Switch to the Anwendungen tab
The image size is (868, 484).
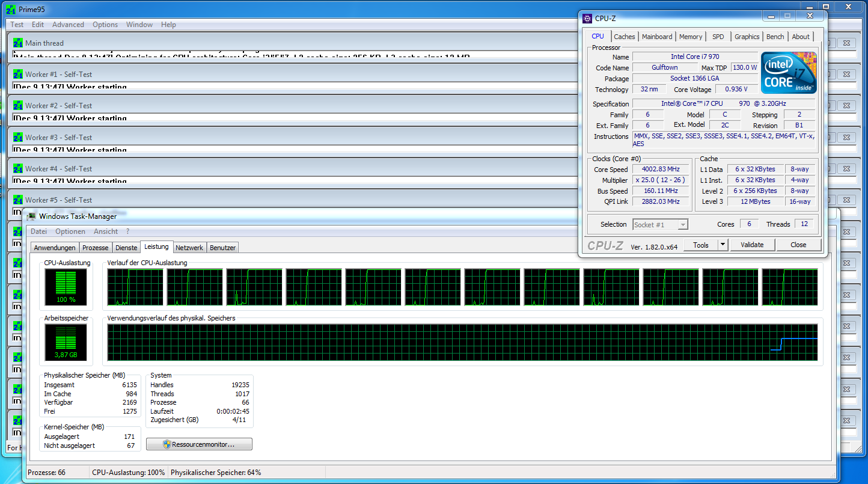point(55,248)
